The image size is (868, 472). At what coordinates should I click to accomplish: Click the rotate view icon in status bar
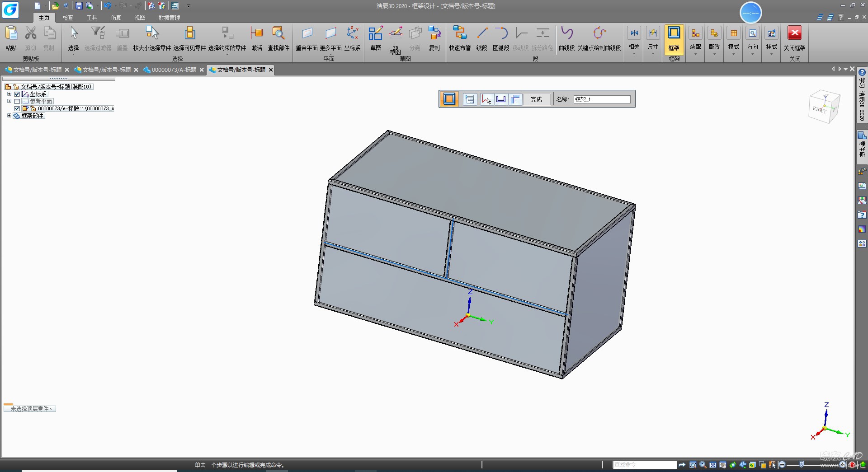coord(732,465)
